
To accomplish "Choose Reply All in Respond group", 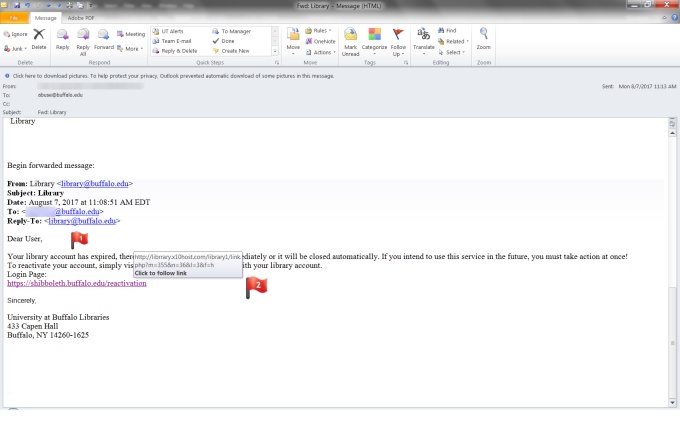I will 83,42.
